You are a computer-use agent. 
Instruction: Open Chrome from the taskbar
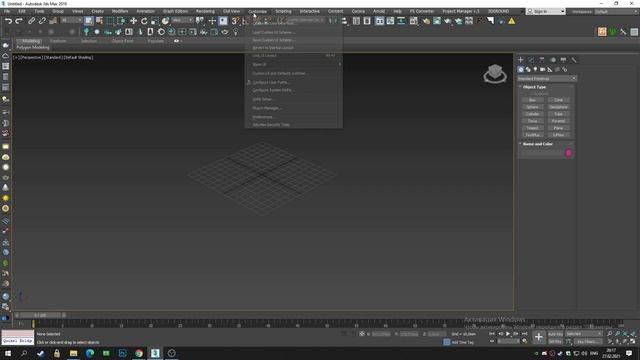[x=139, y=353]
